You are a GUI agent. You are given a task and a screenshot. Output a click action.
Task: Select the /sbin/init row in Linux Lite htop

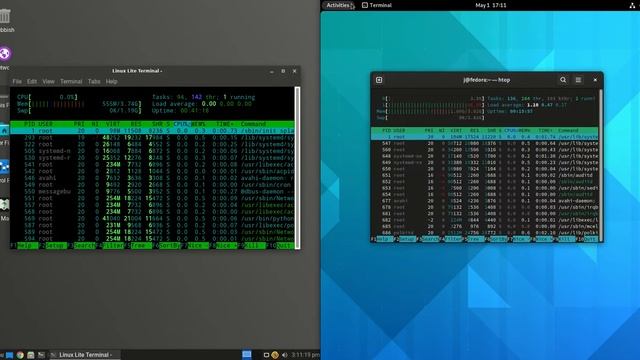coord(152,131)
